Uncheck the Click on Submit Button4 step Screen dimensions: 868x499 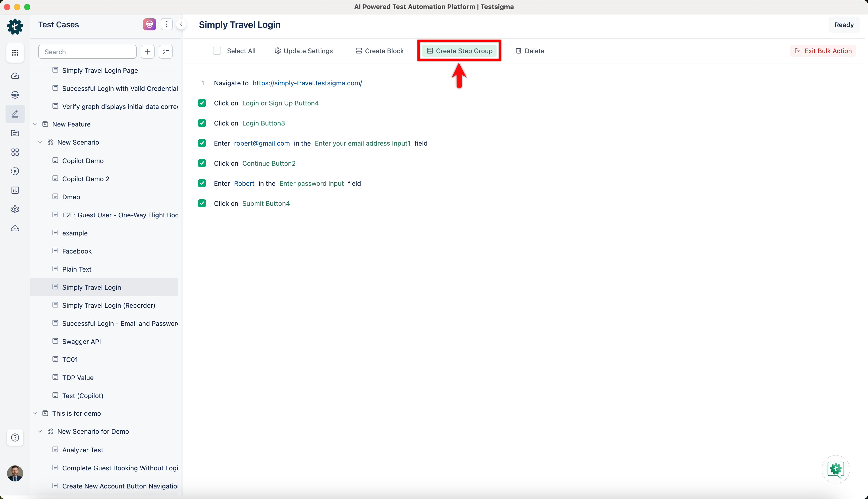pyautogui.click(x=202, y=204)
